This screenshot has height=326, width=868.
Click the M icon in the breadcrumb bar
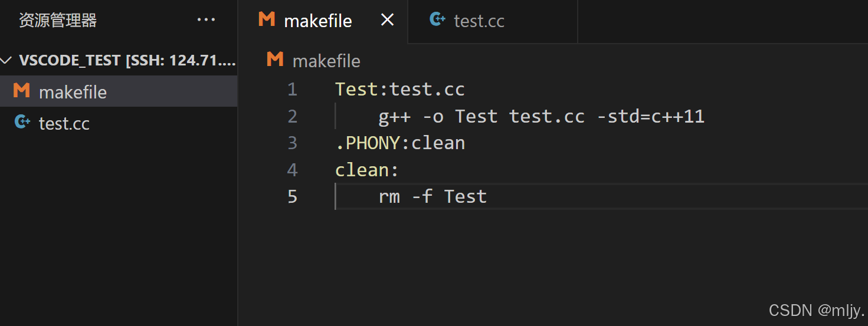pos(275,60)
